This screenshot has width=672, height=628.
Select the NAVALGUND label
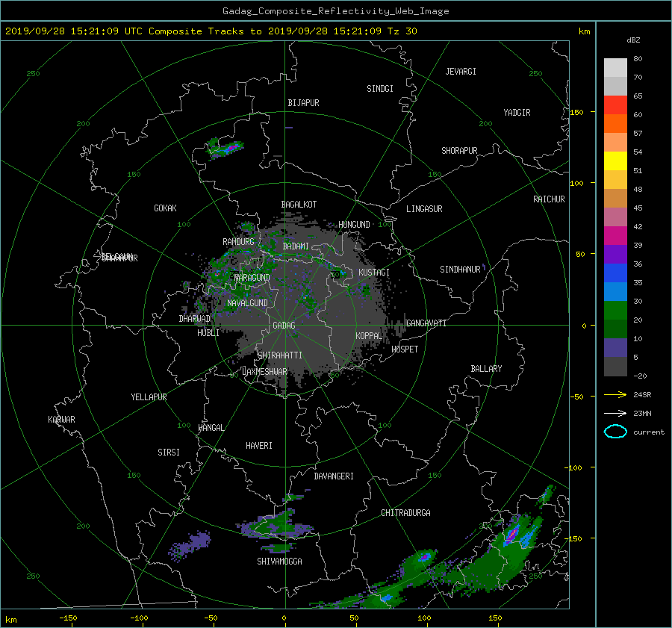[247, 303]
